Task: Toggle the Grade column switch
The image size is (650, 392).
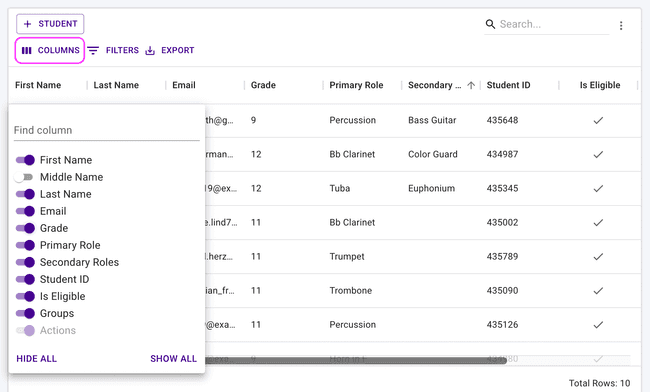Action: pos(25,228)
